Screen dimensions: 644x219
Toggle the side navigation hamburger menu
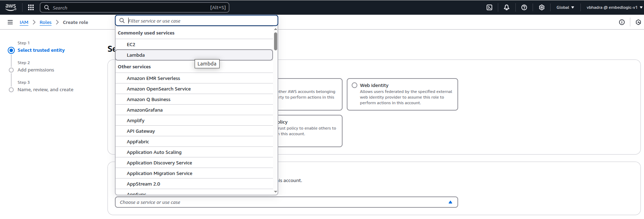pyautogui.click(x=10, y=22)
